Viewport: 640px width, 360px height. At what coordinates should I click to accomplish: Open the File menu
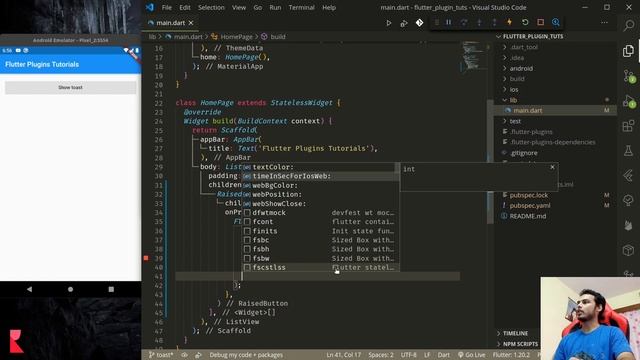167,7
